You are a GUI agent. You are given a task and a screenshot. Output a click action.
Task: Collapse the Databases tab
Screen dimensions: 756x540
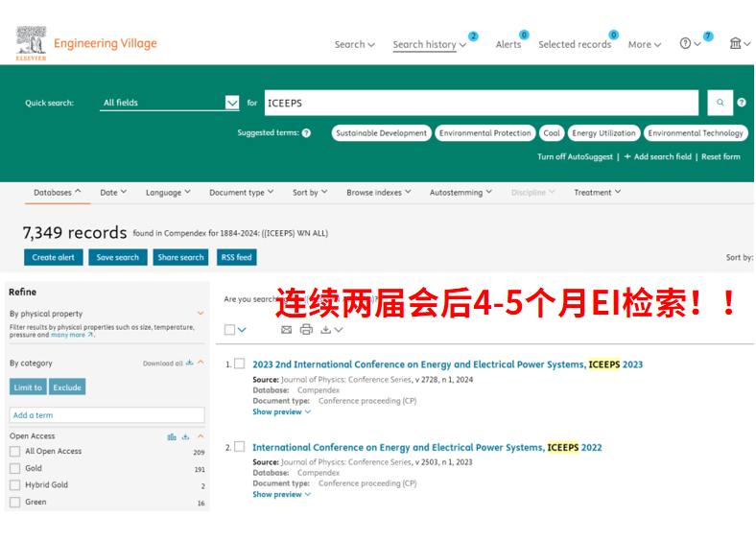[58, 193]
